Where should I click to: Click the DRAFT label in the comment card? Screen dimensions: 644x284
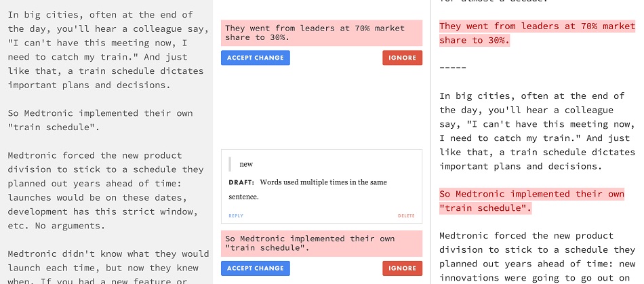[241, 182]
